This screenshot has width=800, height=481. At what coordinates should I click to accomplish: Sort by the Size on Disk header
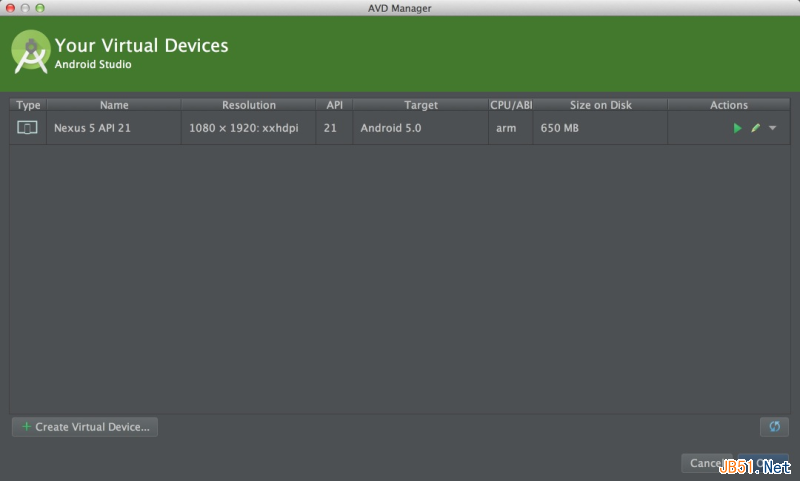click(x=601, y=105)
